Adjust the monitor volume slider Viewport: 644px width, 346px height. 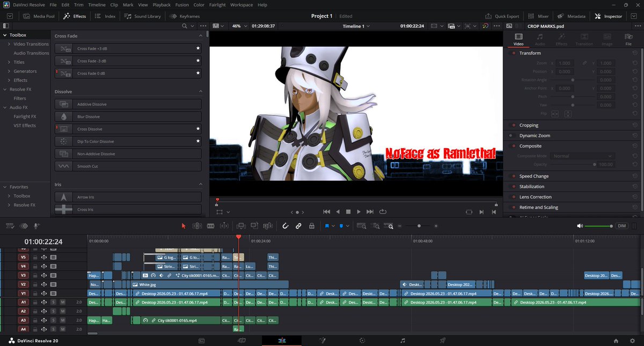click(x=598, y=226)
